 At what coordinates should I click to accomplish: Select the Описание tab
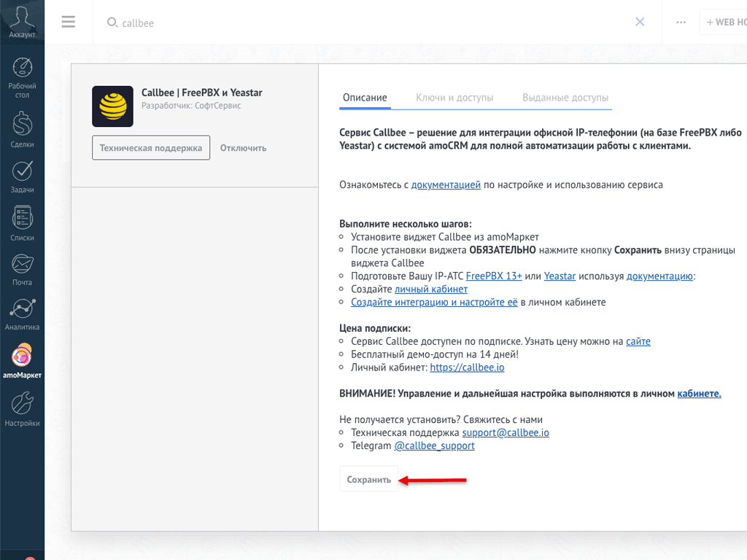point(365,96)
